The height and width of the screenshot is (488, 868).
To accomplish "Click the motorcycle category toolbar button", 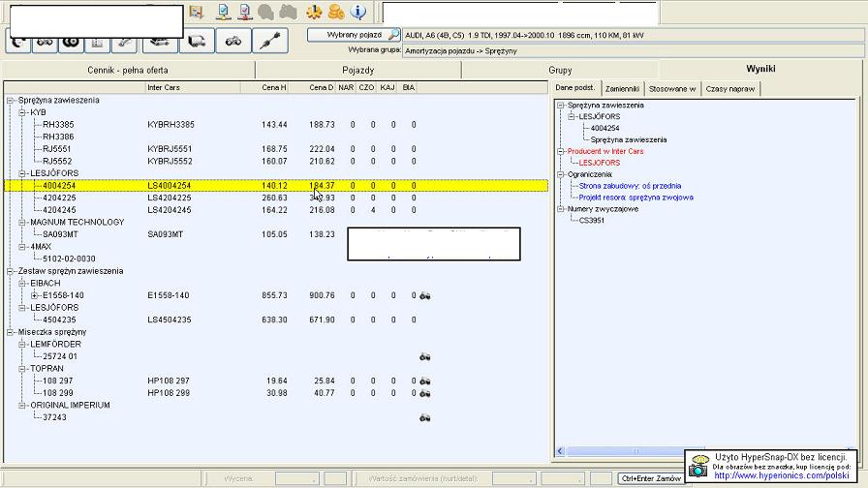I will [233, 42].
